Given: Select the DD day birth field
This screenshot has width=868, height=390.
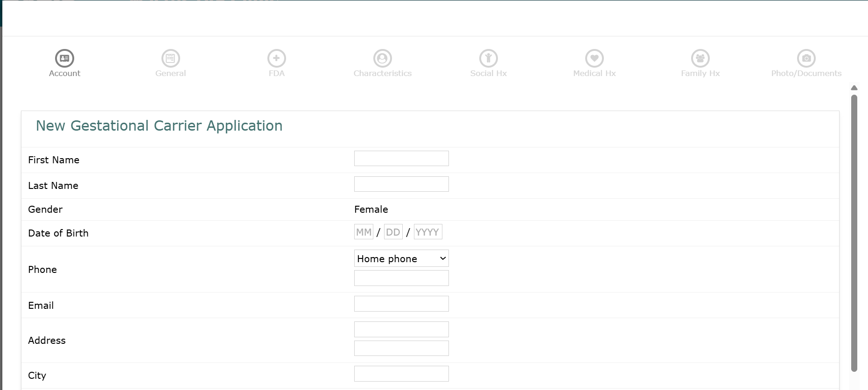Looking at the screenshot, I should coord(393,232).
